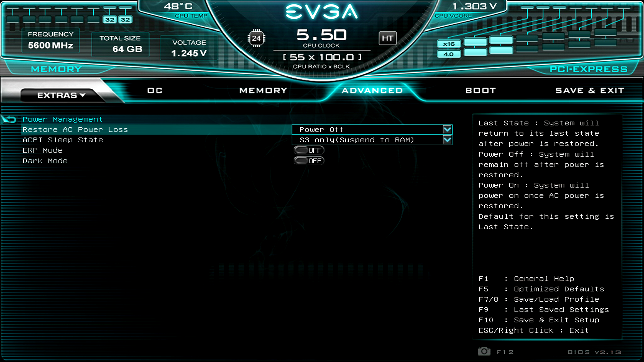The image size is (644, 362).
Task: Select the CPU core count icon showing 24
Action: click(257, 38)
